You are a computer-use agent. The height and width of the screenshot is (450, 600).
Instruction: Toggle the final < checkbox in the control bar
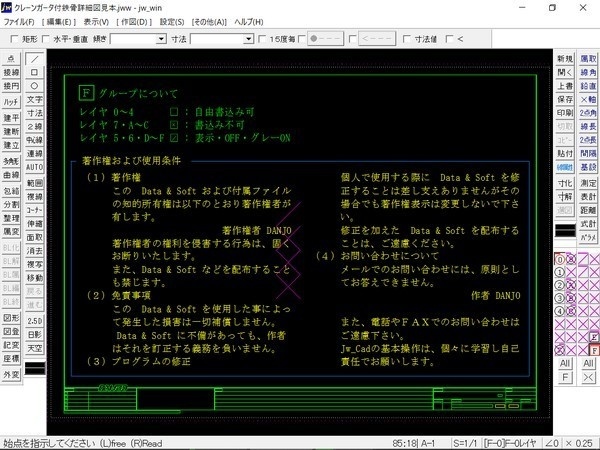point(450,39)
